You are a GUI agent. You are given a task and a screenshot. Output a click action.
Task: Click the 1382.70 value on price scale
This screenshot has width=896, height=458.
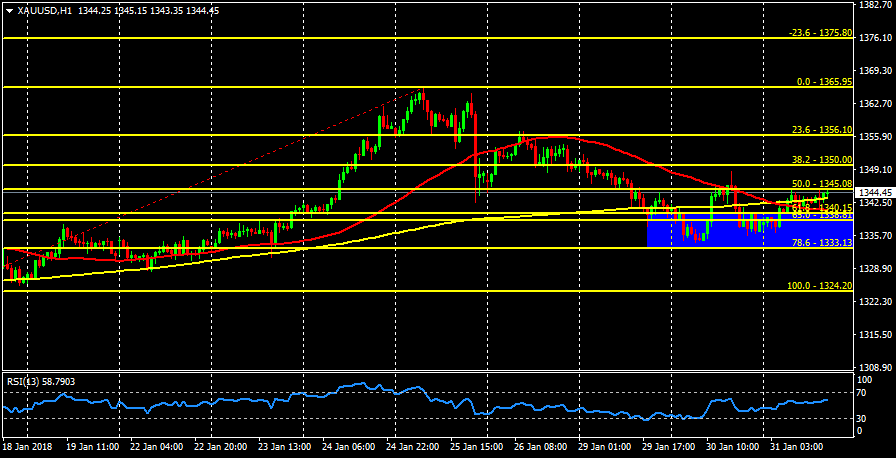pyautogui.click(x=875, y=6)
